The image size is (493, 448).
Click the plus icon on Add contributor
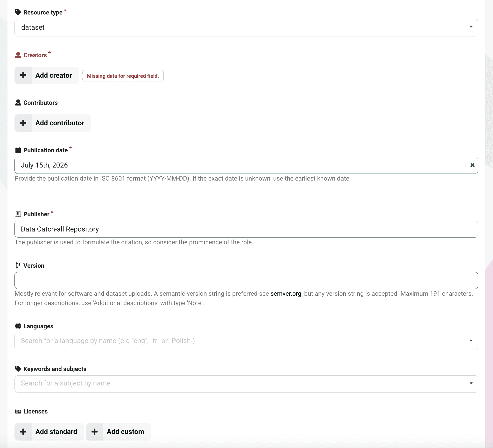(x=23, y=123)
